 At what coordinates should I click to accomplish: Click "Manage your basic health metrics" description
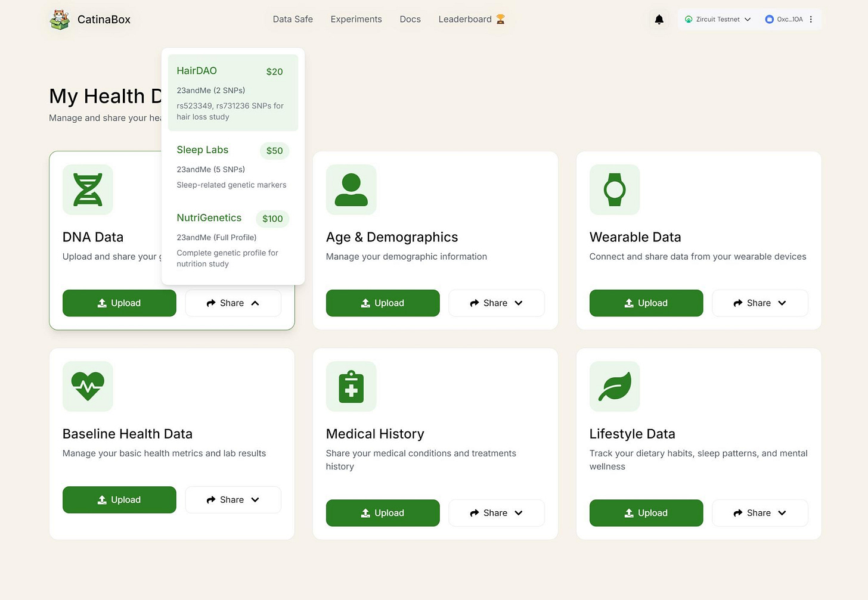[x=164, y=453]
